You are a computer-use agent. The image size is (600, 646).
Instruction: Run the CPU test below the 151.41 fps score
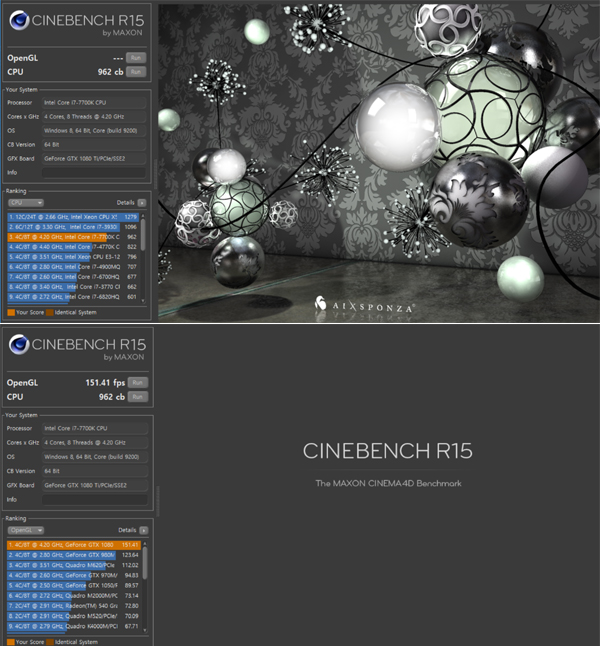point(138,397)
